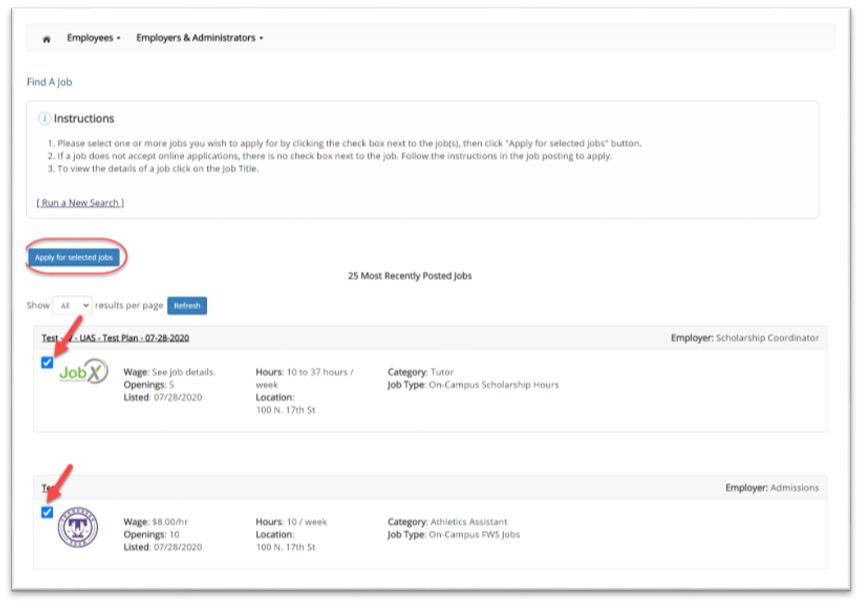Image resolution: width=862 pixels, height=605 pixels.
Task: Click the JobX logo in the first listing
Action: [x=82, y=373]
